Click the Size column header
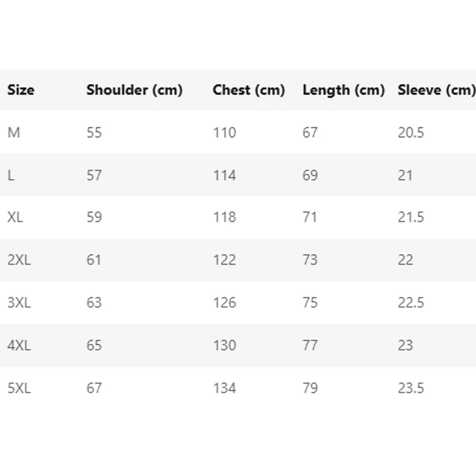This screenshot has width=476, height=476. click(x=21, y=90)
